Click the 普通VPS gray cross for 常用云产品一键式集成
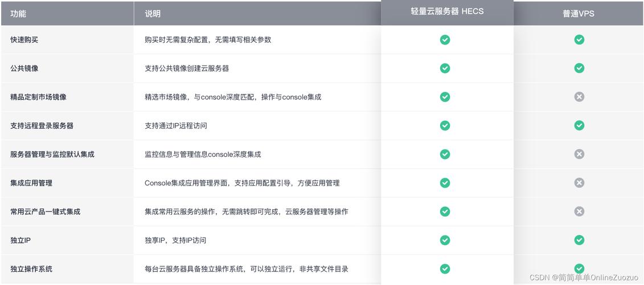644x285 pixels. [579, 211]
